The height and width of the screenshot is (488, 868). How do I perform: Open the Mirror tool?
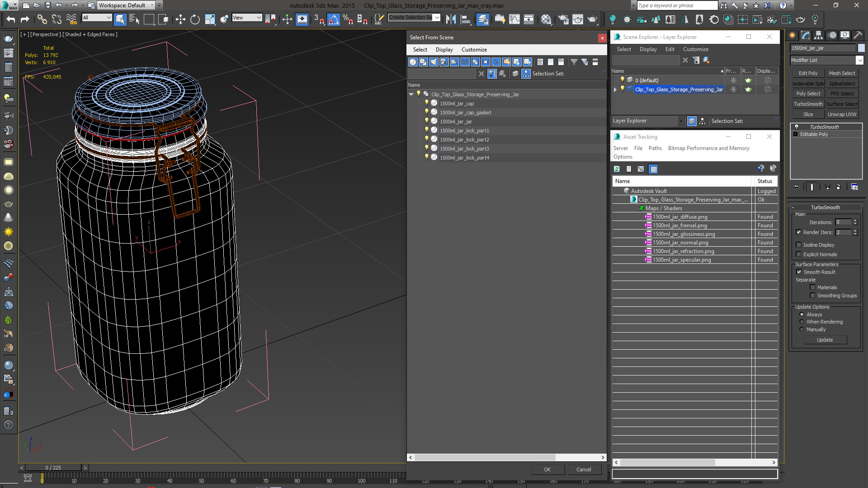(451, 19)
